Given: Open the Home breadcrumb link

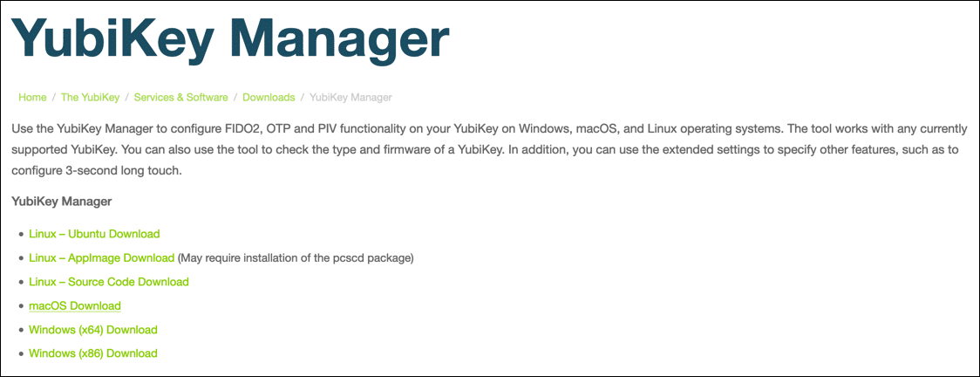Looking at the screenshot, I should click(32, 98).
